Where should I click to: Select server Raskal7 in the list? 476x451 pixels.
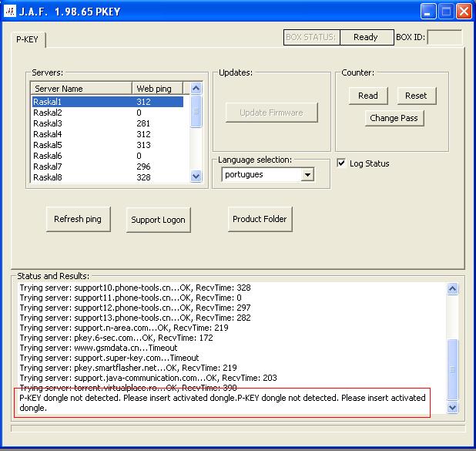[x=108, y=167]
